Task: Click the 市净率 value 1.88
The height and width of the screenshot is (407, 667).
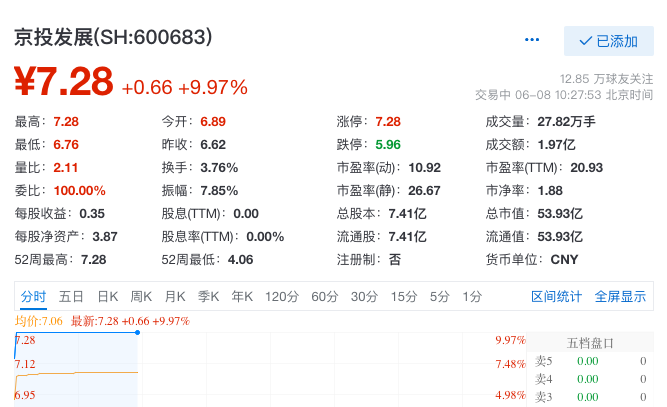Action: tap(550, 191)
